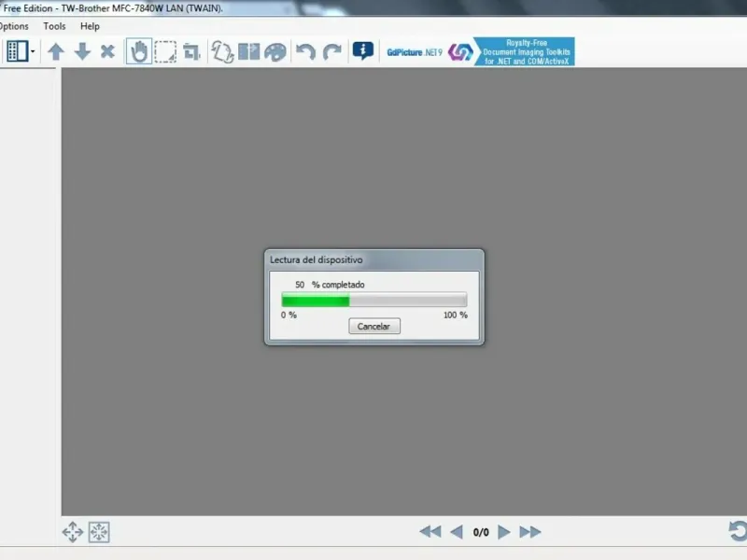The width and height of the screenshot is (747, 560).
Task: Open the info speech bubble icon
Action: pyautogui.click(x=363, y=50)
